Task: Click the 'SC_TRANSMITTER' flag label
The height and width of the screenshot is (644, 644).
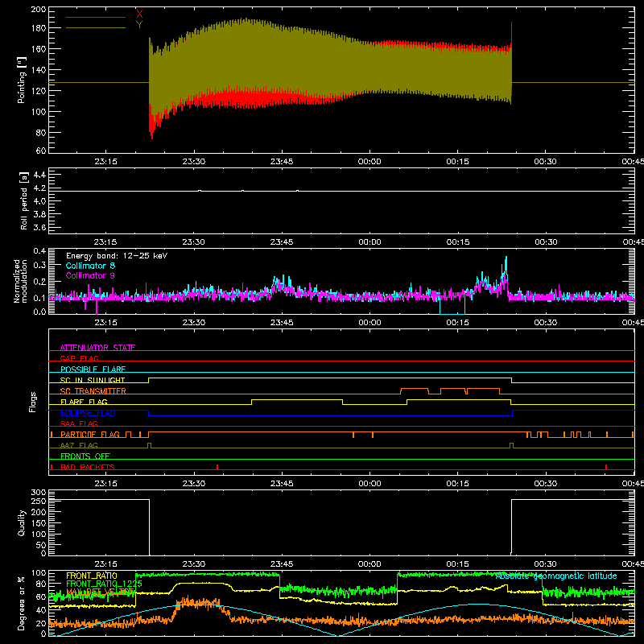Action: [x=93, y=391]
